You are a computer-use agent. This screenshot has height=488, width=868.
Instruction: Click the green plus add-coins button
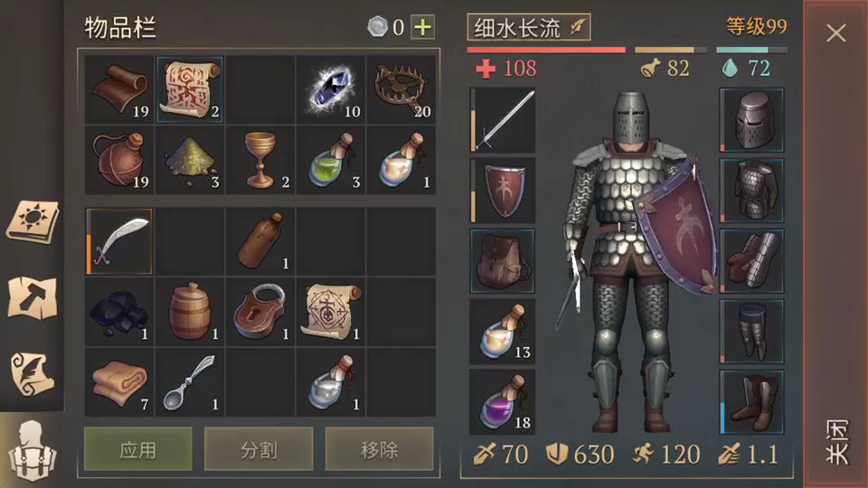coord(423,27)
